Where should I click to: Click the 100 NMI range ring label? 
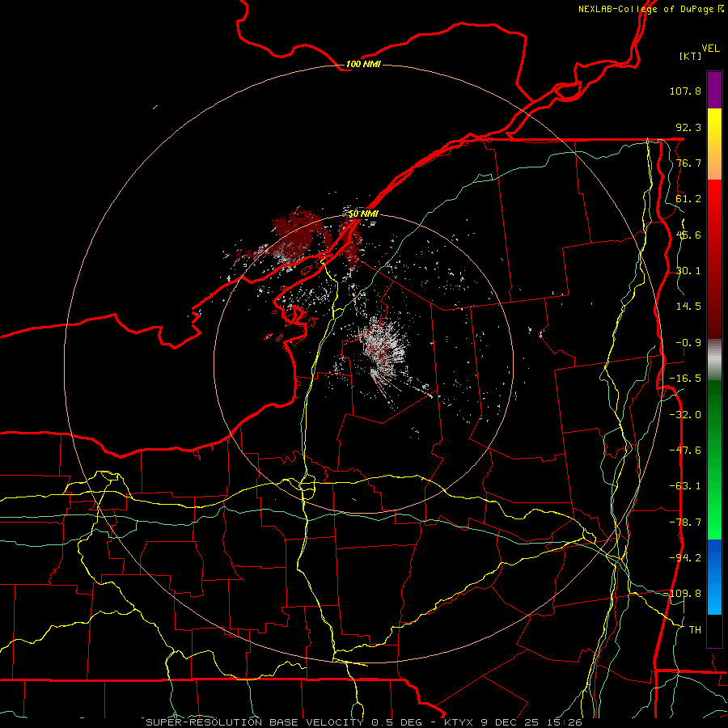click(363, 64)
